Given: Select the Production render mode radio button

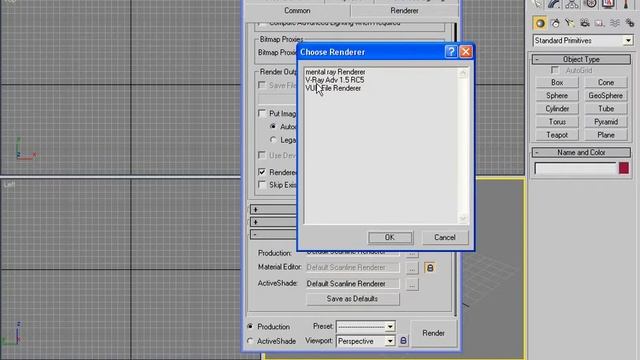Looking at the screenshot, I should point(250,327).
